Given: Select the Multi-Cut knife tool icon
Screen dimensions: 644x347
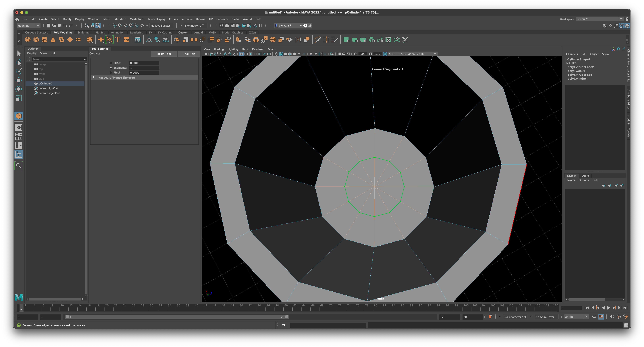Looking at the screenshot, I should click(318, 40).
